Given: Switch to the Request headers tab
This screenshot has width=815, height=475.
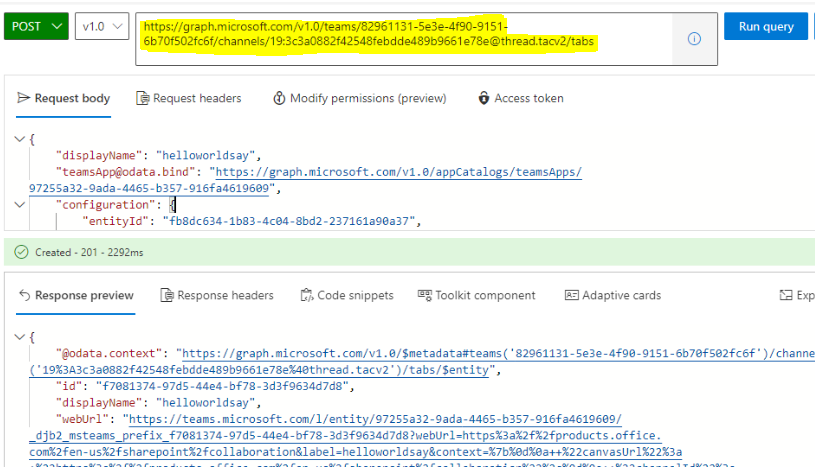Looking at the screenshot, I should coord(189,98).
